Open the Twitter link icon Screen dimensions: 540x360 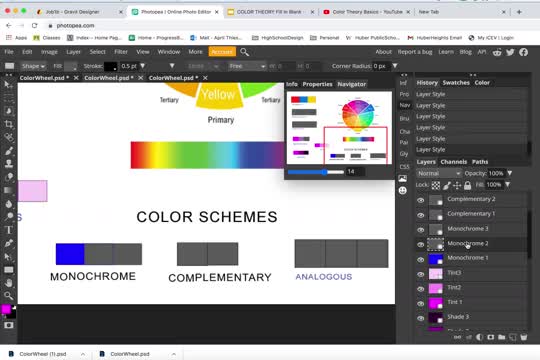click(510, 52)
